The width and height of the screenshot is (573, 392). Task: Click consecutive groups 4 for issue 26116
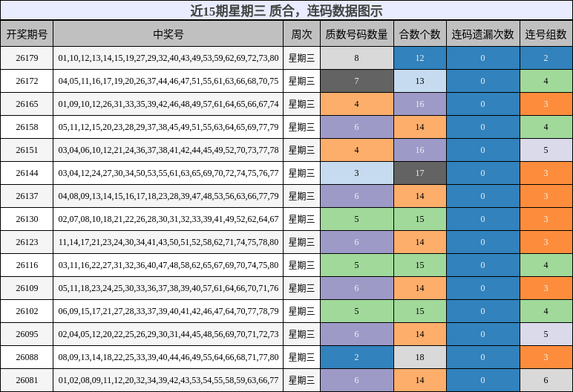tap(546, 265)
